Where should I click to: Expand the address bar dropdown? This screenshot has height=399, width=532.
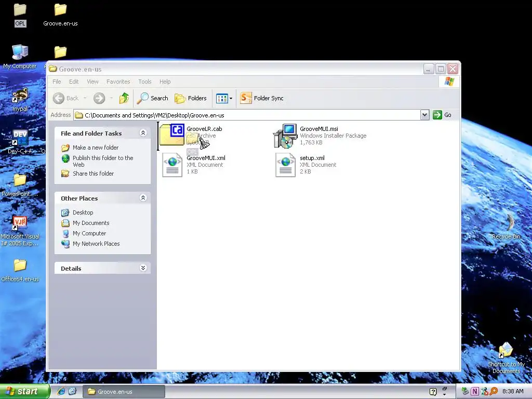click(x=424, y=115)
